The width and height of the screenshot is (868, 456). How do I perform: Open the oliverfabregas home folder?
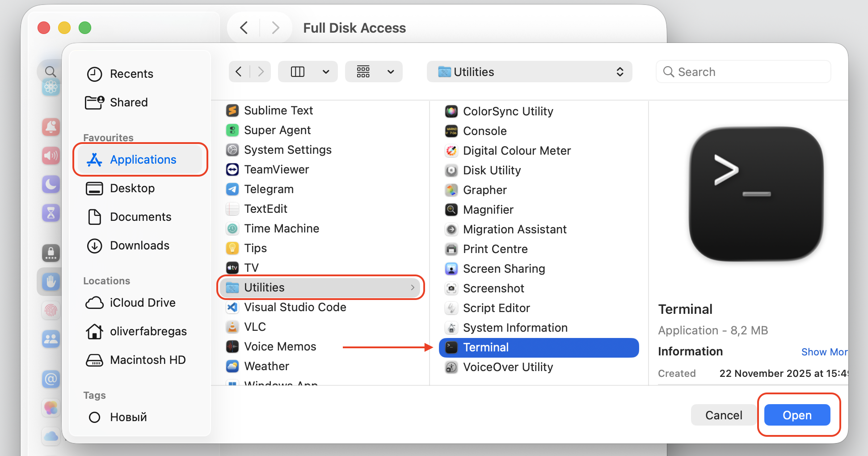click(x=141, y=331)
